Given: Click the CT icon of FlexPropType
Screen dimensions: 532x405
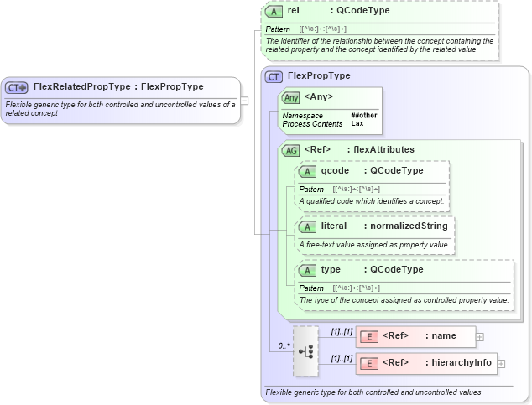Looking at the screenshot, I should coord(274,77).
